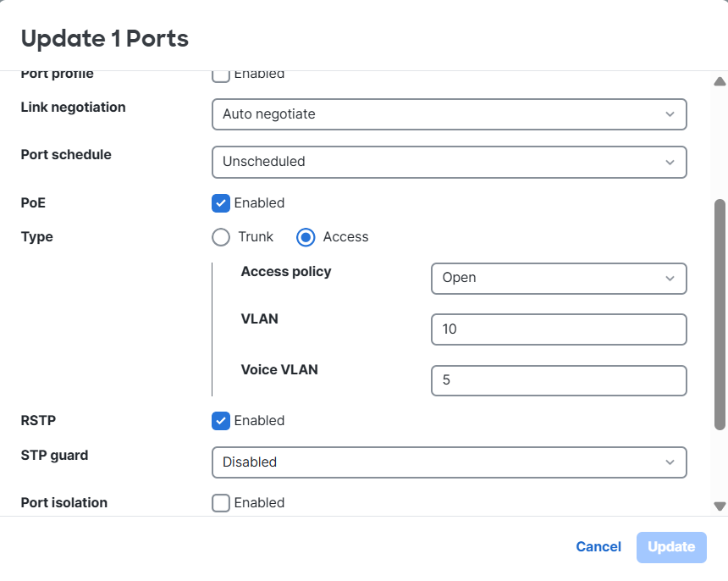Click the chevron icon on STP guard
The image size is (728, 581).
(x=671, y=462)
